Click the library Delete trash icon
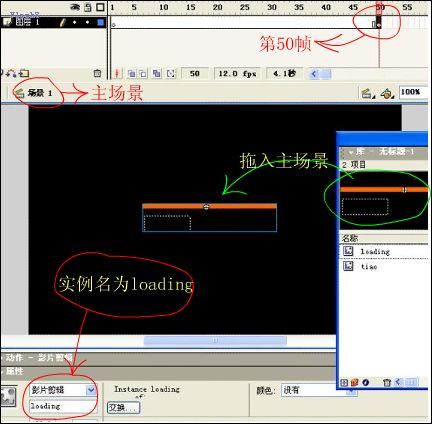Image resolution: width=432 pixels, height=424 pixels. point(387,382)
